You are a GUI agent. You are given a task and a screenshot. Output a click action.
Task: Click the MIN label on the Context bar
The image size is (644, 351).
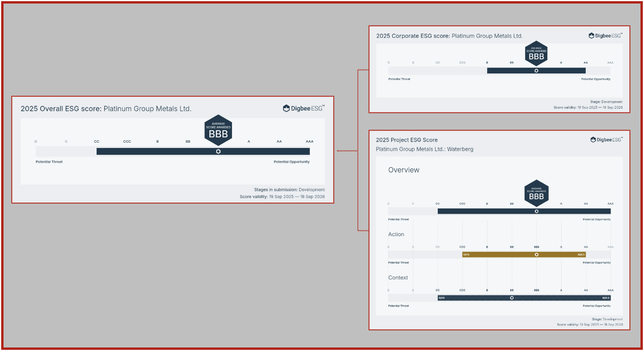[x=442, y=298]
